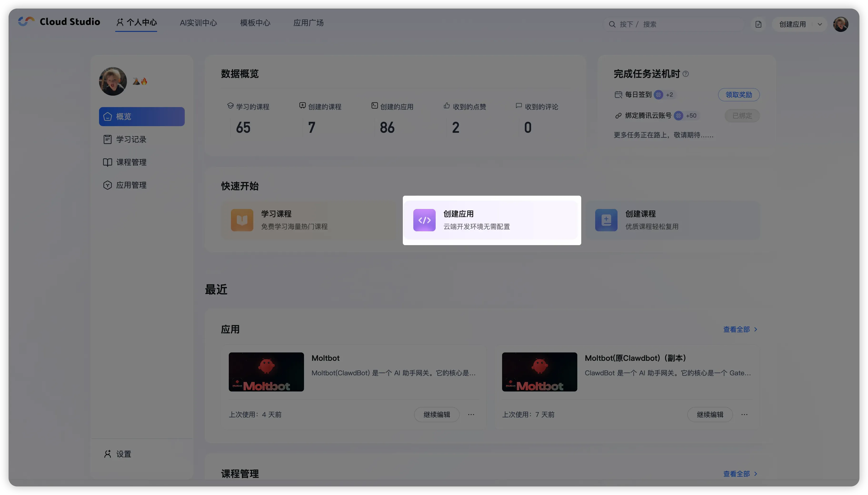Expand the 创建应用 dropdown arrow in header
The width and height of the screenshot is (868, 495).
point(820,24)
